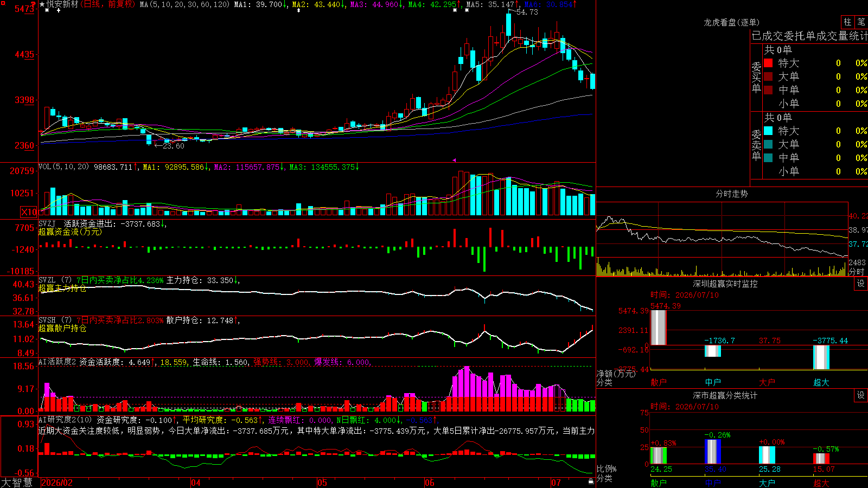Click the 大智慧 logo label
Image resolution: width=868 pixels, height=488 pixels.
(17, 483)
